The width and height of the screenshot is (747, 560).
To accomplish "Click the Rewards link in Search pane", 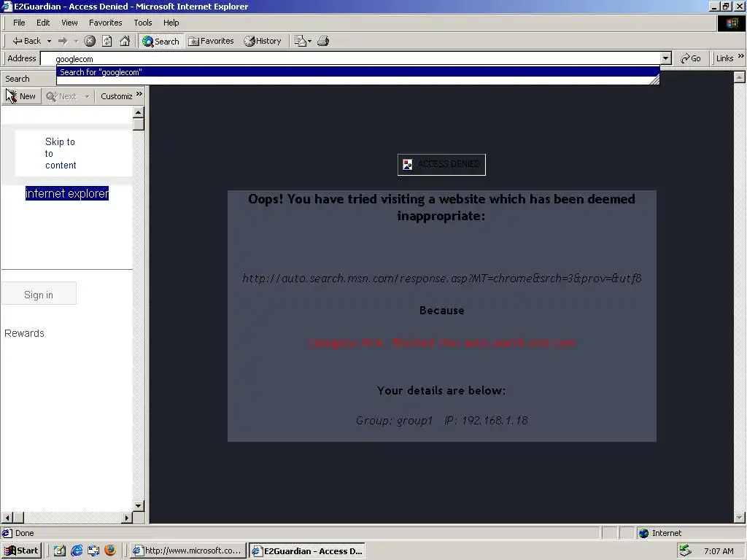I will click(24, 333).
